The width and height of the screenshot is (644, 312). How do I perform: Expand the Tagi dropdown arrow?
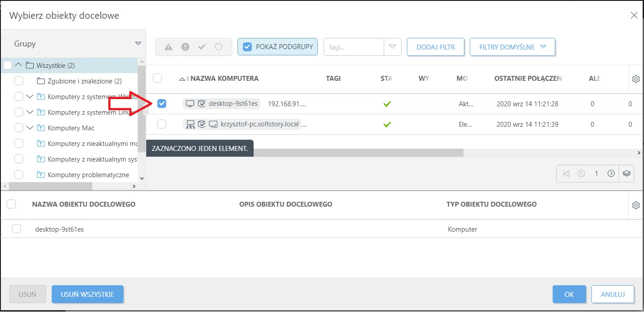pyautogui.click(x=392, y=47)
